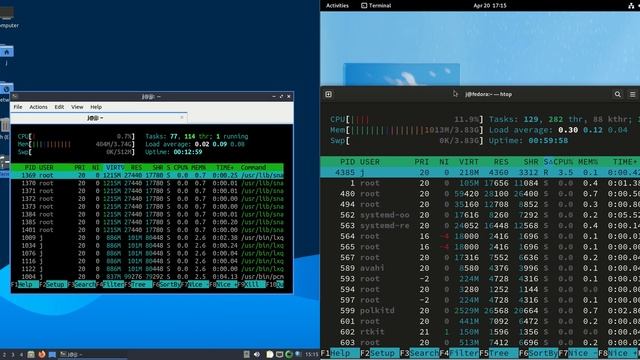Sort by CPU% column in left htop

point(181,167)
